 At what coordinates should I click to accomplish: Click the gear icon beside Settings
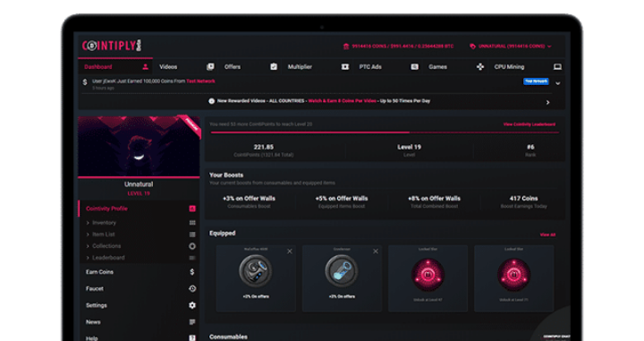coord(192,305)
